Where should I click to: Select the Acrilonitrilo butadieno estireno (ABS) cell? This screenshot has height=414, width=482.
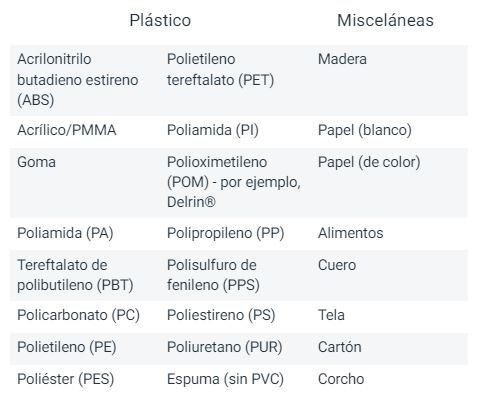78,80
